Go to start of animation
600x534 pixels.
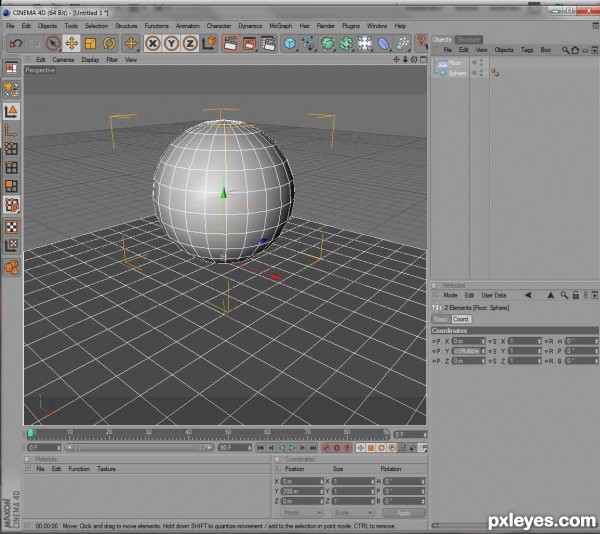260,448
